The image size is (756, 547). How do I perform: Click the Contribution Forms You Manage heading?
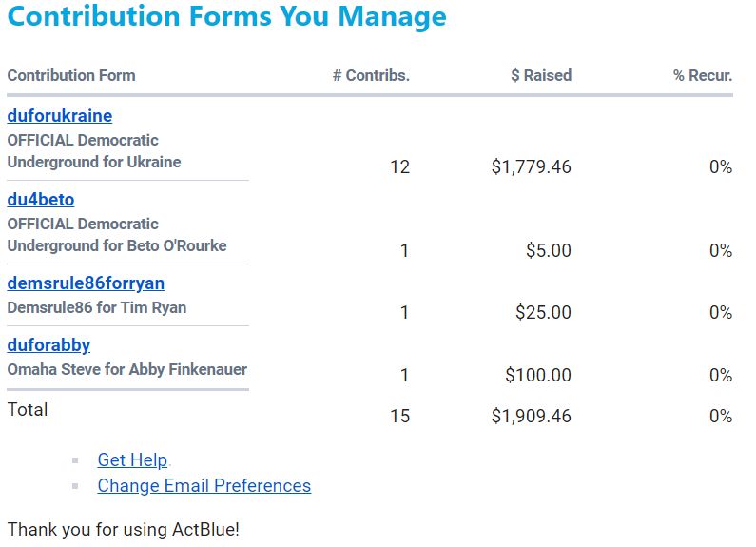point(226,17)
